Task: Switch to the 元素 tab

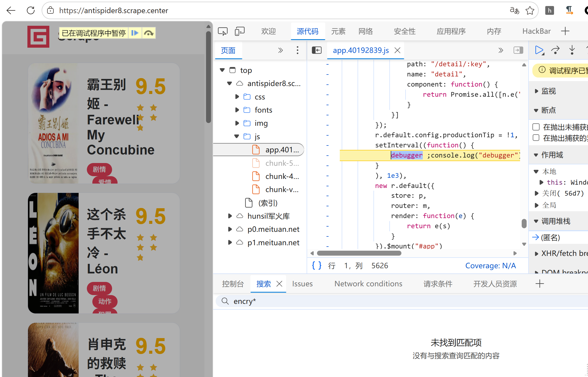Action: coord(338,31)
